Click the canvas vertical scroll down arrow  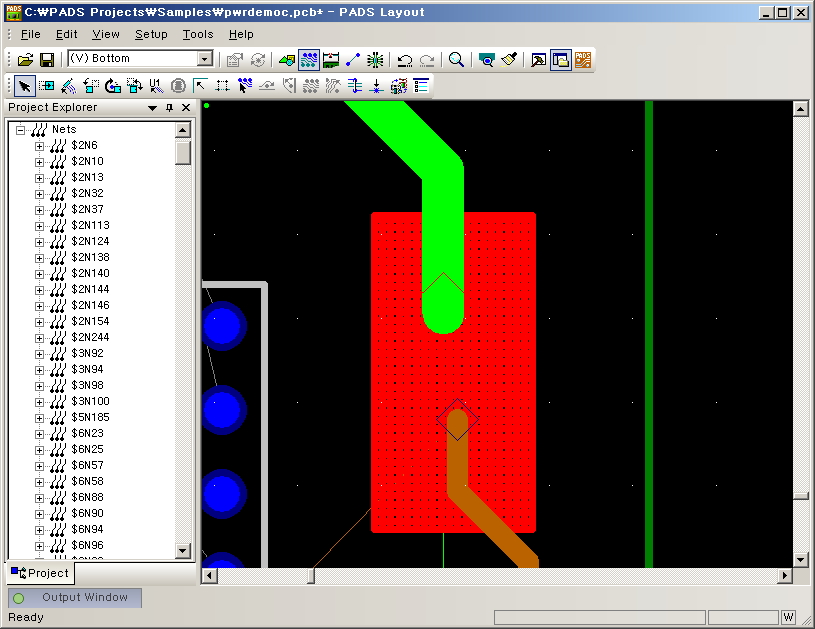pyautogui.click(x=800, y=560)
